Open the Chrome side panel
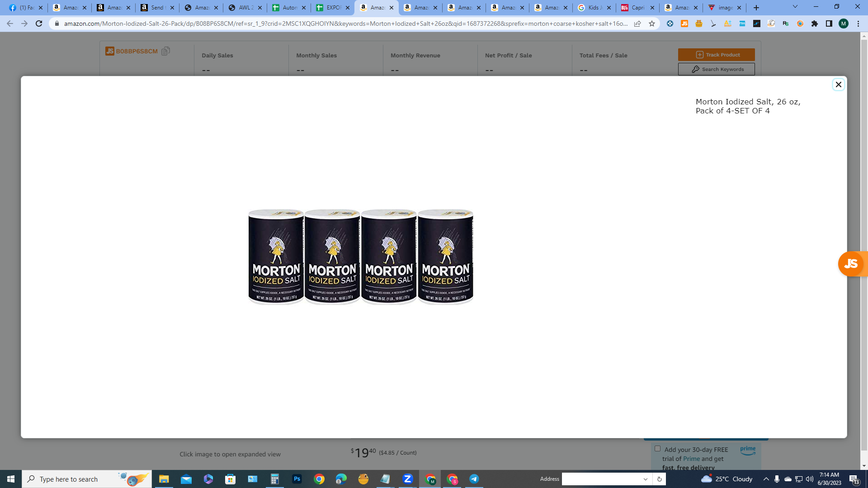This screenshot has height=488, width=868. 829,23
